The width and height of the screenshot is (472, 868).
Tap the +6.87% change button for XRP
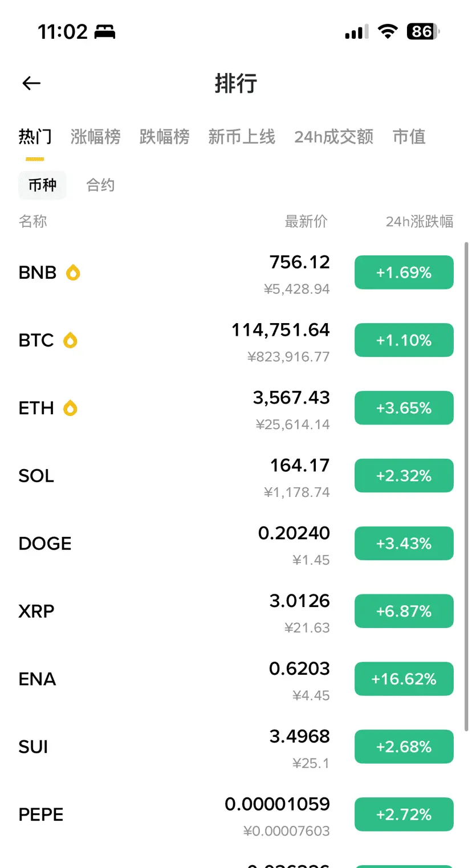click(404, 611)
